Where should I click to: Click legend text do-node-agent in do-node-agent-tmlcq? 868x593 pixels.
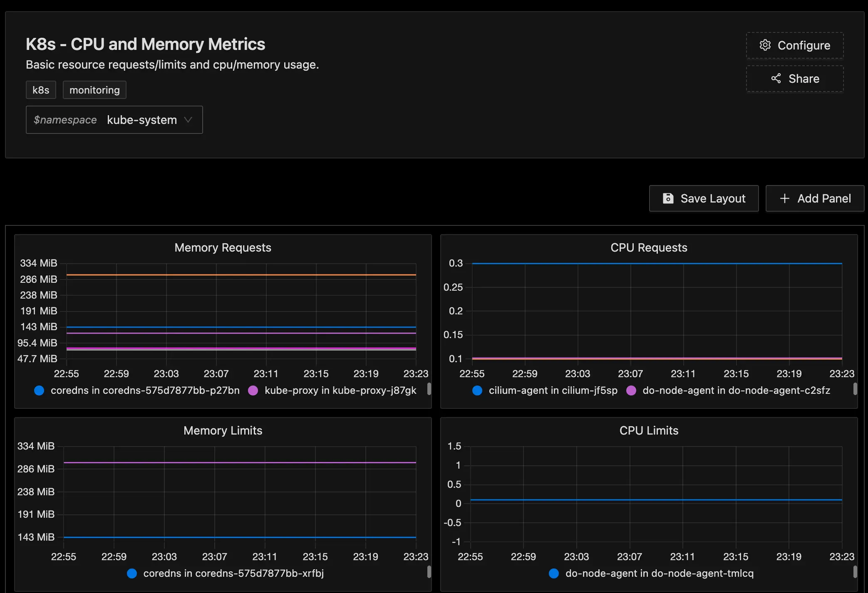[x=660, y=573]
